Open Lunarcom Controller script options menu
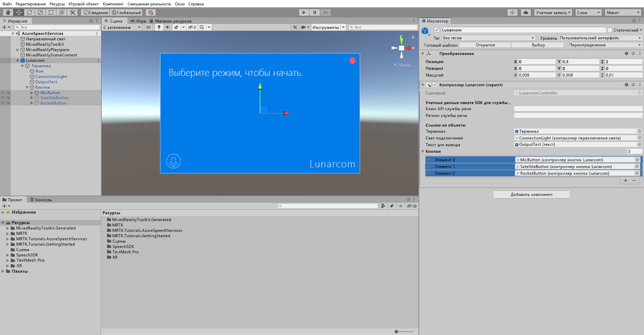The height and width of the screenshot is (335, 644). pyautogui.click(x=640, y=85)
